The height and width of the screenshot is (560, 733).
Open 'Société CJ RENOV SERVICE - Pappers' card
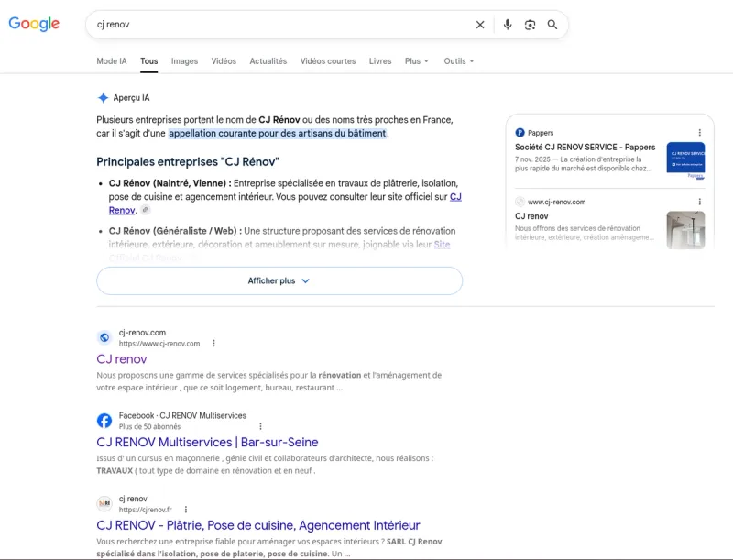coord(585,148)
